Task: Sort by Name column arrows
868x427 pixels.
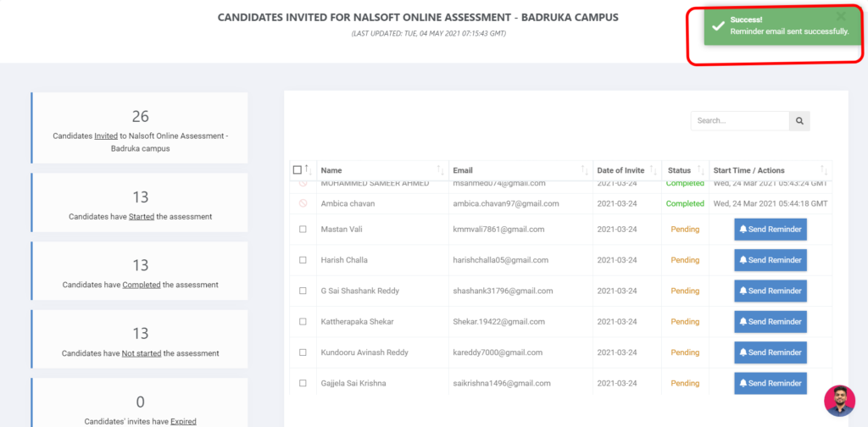Action: (441, 170)
